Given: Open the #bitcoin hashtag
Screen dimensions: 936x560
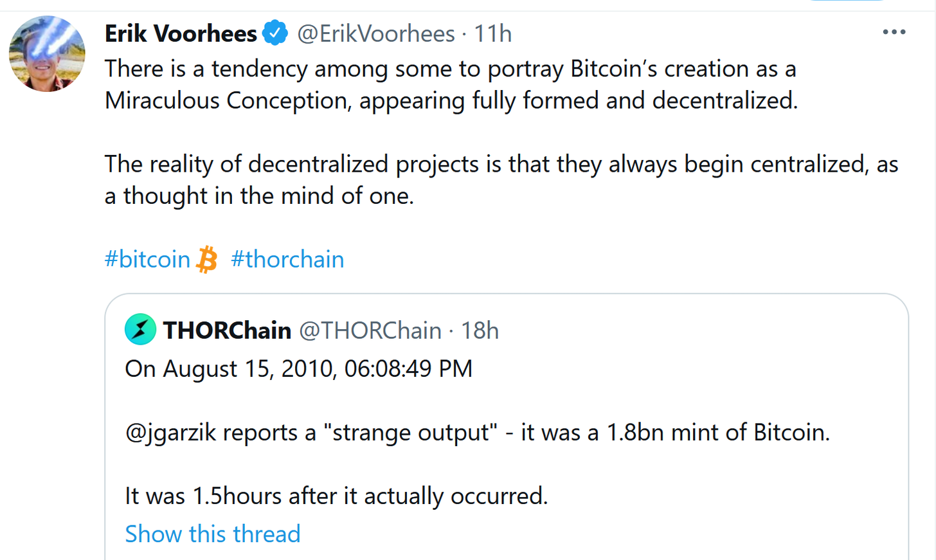Looking at the screenshot, I should [147, 260].
